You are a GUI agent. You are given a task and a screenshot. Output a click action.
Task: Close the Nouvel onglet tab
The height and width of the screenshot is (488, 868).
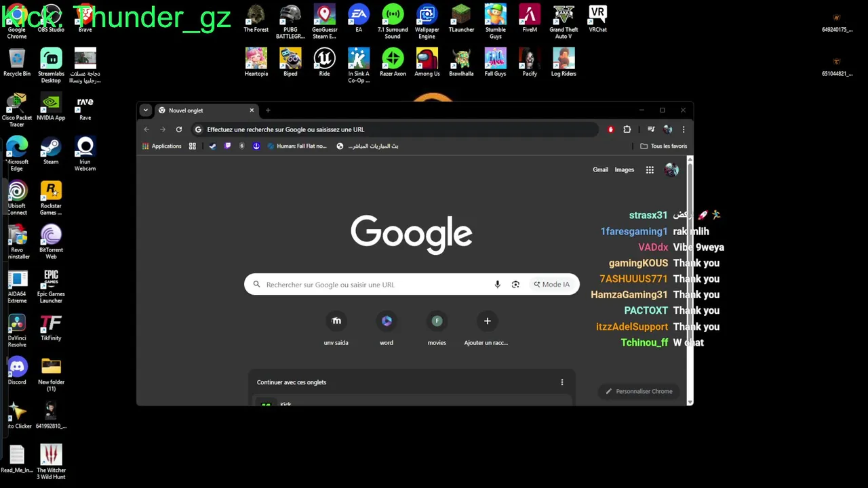point(252,110)
